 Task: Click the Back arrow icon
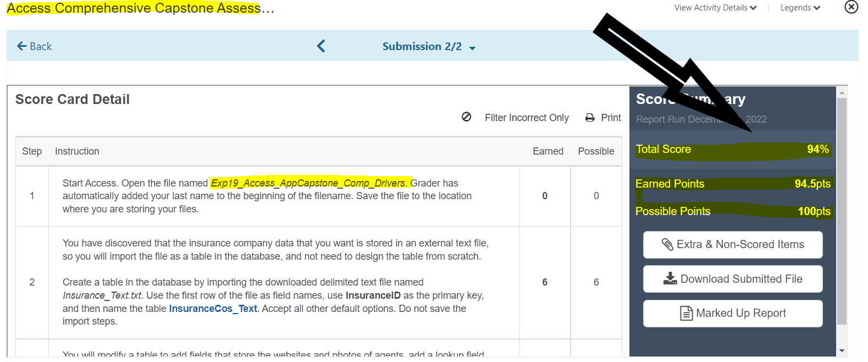tap(22, 46)
